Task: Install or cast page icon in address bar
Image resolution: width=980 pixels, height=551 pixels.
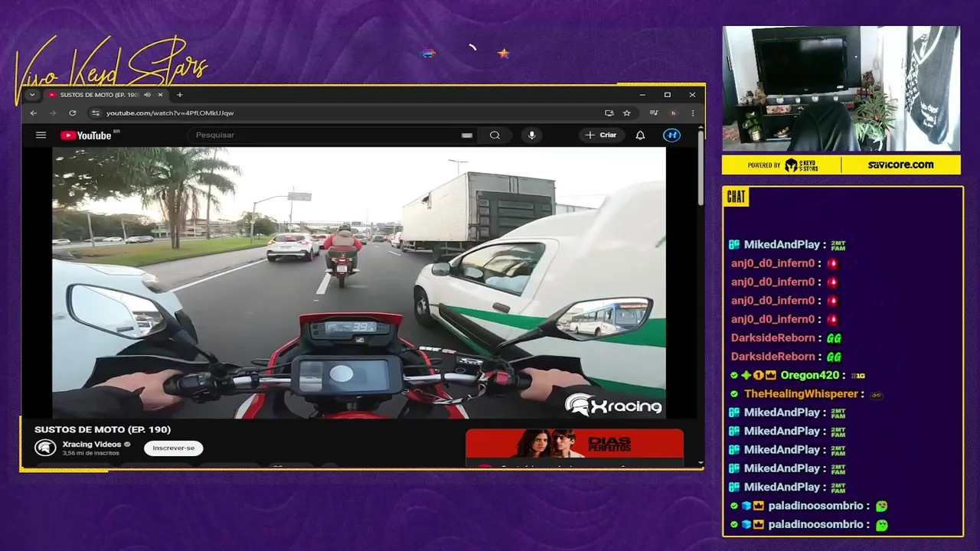Action: coord(609,113)
